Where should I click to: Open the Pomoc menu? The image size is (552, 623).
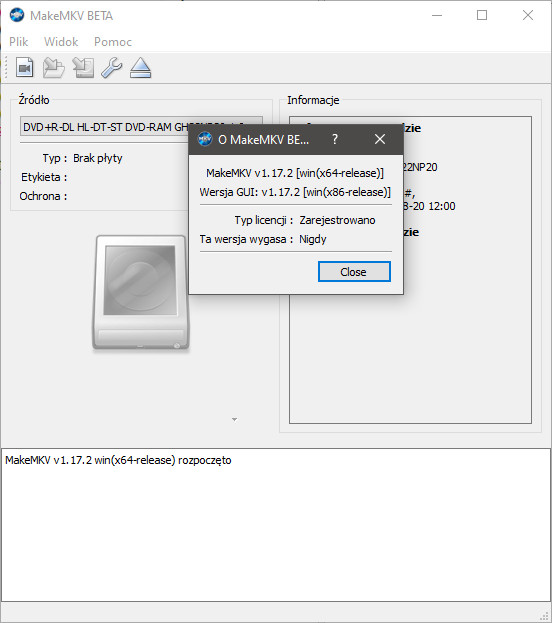point(113,42)
